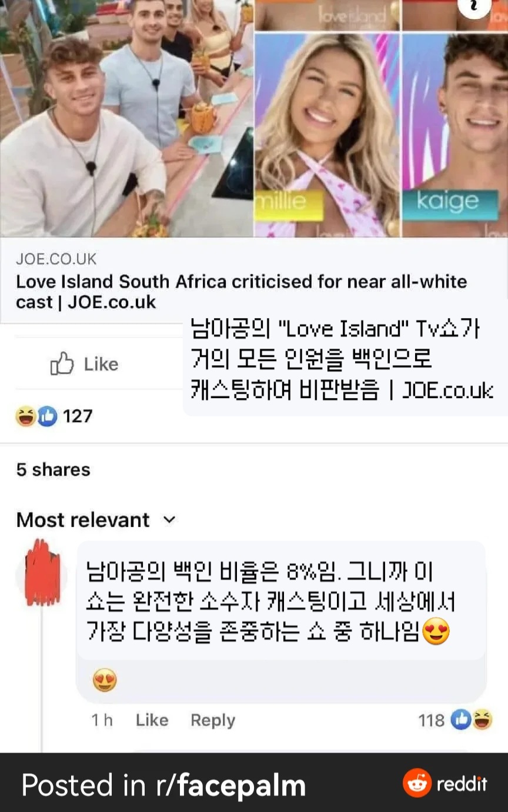
Task: Click the red scribbled commenter avatar
Action: point(42,572)
